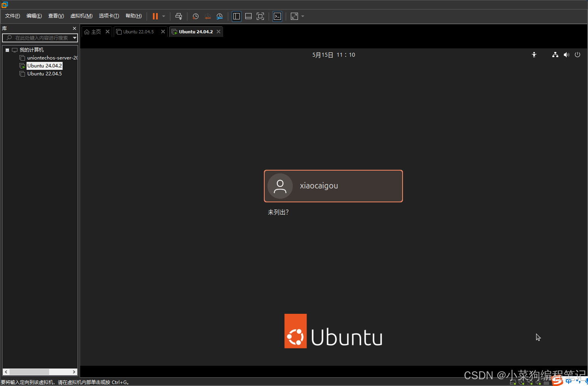Collapse the 我的计算机 tree node
This screenshot has height=386, width=588.
click(x=7, y=50)
